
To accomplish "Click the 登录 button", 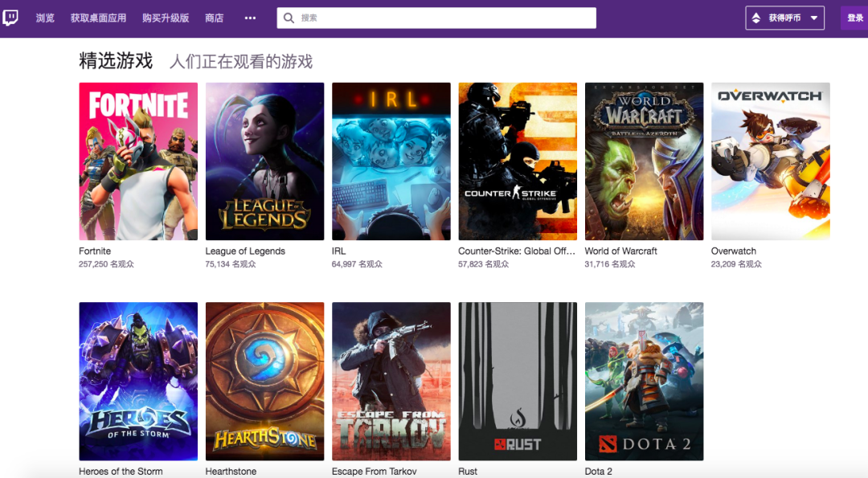I will click(x=854, y=18).
